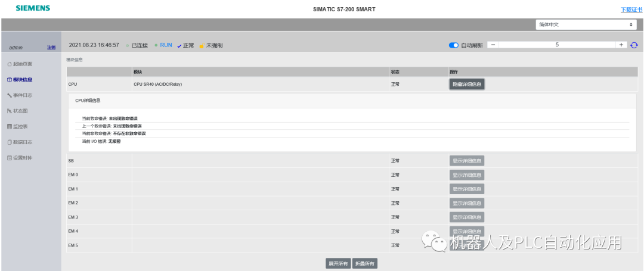Click the EM 5 row label

coord(73,245)
